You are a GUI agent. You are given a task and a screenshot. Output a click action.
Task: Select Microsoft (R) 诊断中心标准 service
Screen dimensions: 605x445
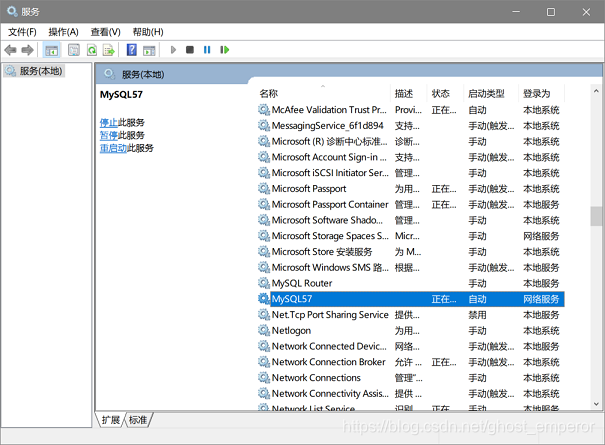tap(410, 141)
